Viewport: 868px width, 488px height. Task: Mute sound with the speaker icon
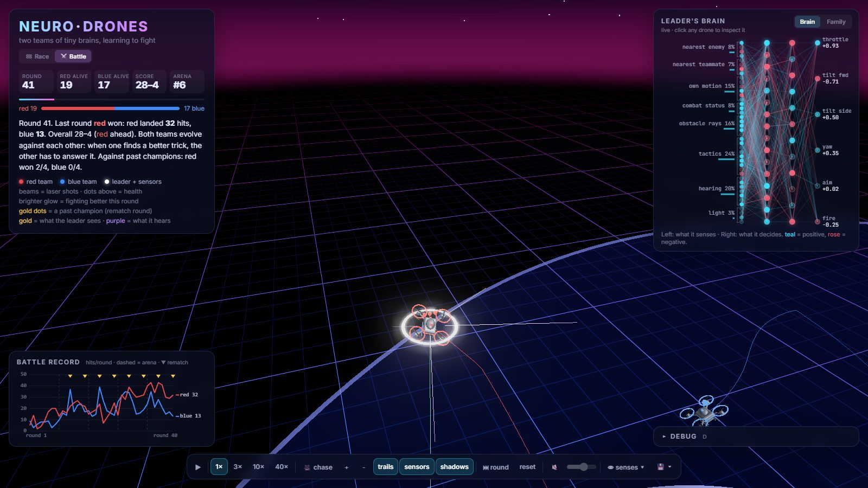tap(554, 467)
